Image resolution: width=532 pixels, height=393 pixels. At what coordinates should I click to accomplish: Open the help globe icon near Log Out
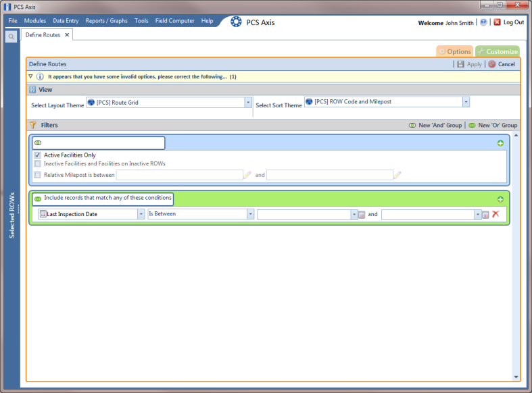coord(483,22)
